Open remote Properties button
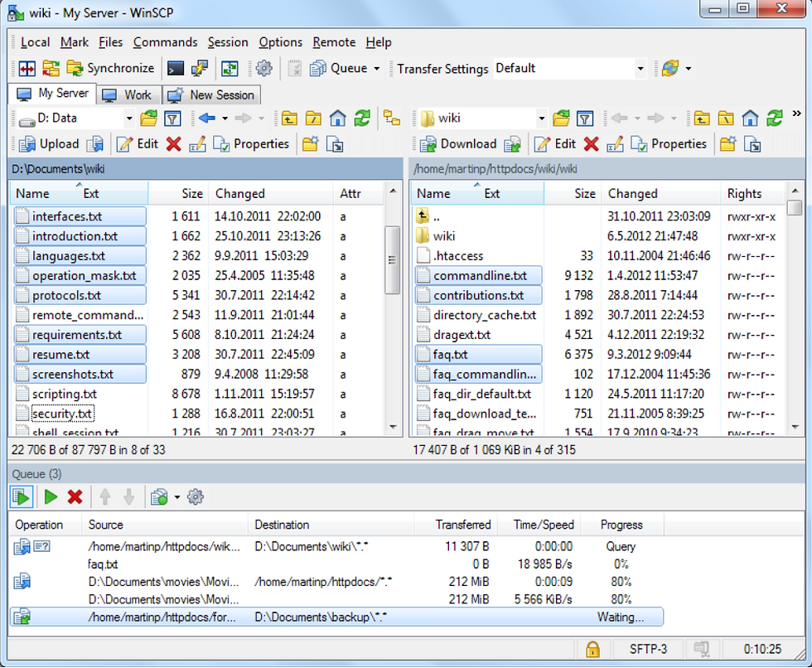The height and width of the screenshot is (668, 812). [669, 144]
